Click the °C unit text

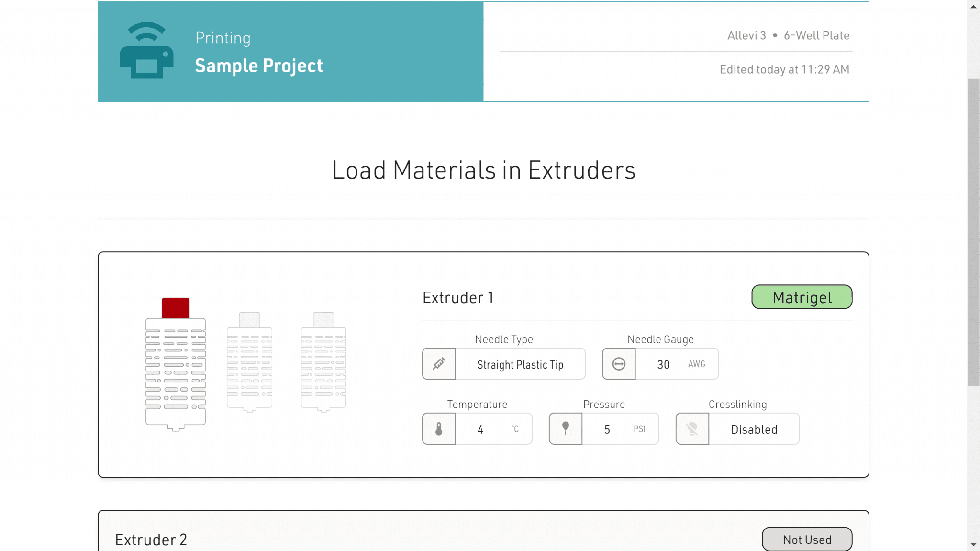(515, 429)
